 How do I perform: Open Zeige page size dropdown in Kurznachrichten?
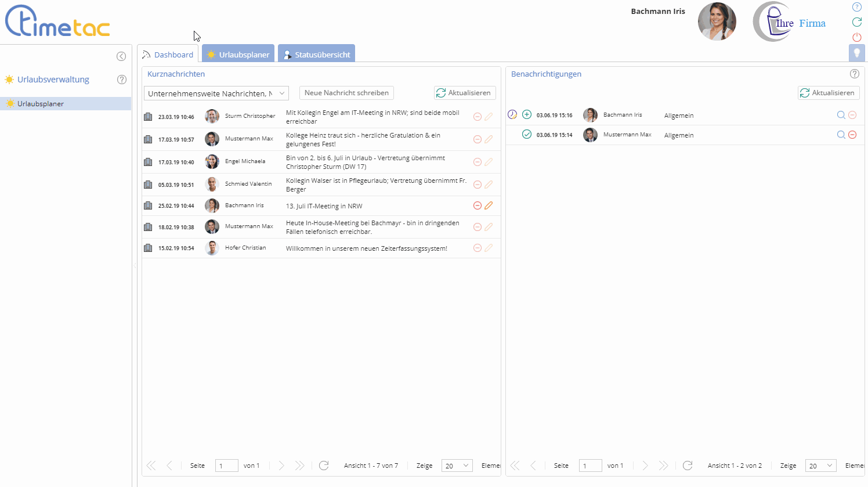click(x=457, y=466)
